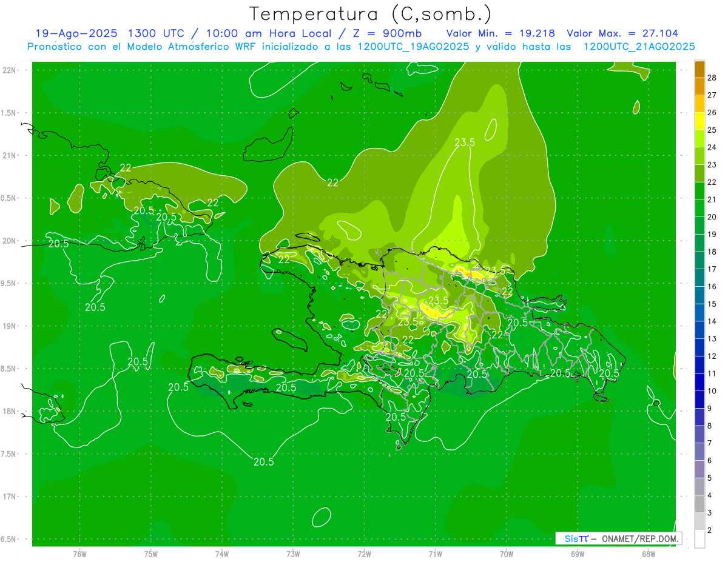Click the orange legend swatch between 26 and 27
The image size is (728, 562).
coord(699,104)
